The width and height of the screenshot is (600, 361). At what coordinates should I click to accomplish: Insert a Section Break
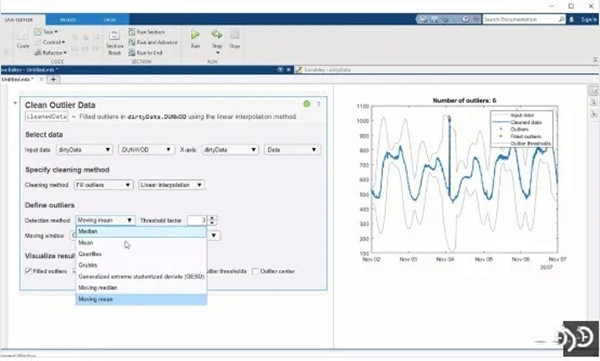point(114,42)
